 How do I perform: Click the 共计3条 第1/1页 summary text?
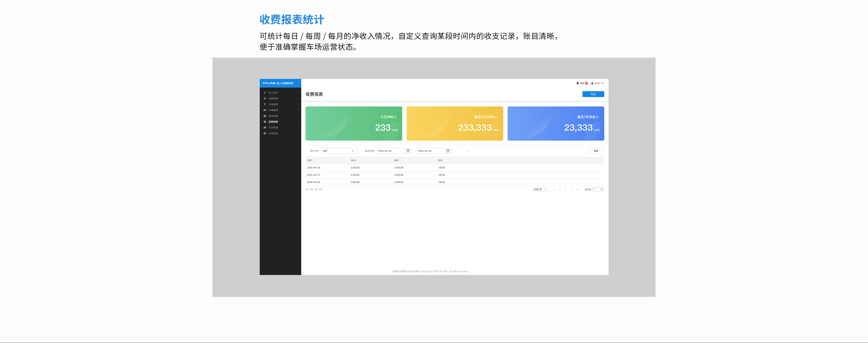coord(314,189)
